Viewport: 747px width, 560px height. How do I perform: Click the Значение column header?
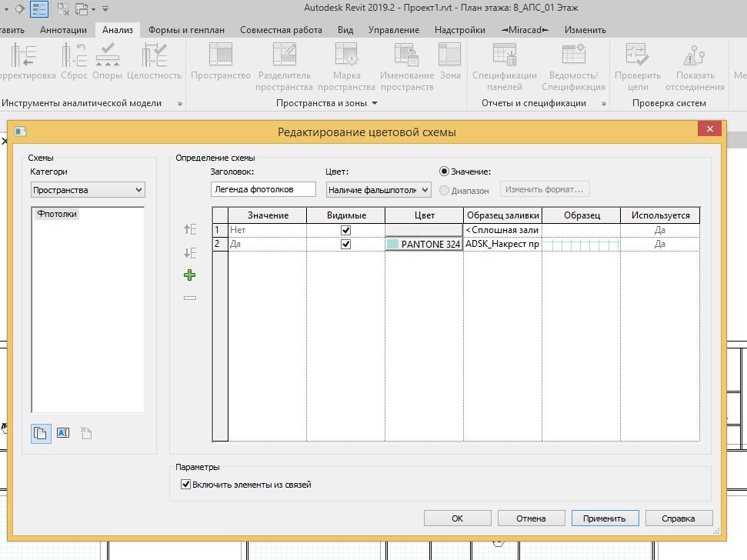pyautogui.click(x=267, y=215)
